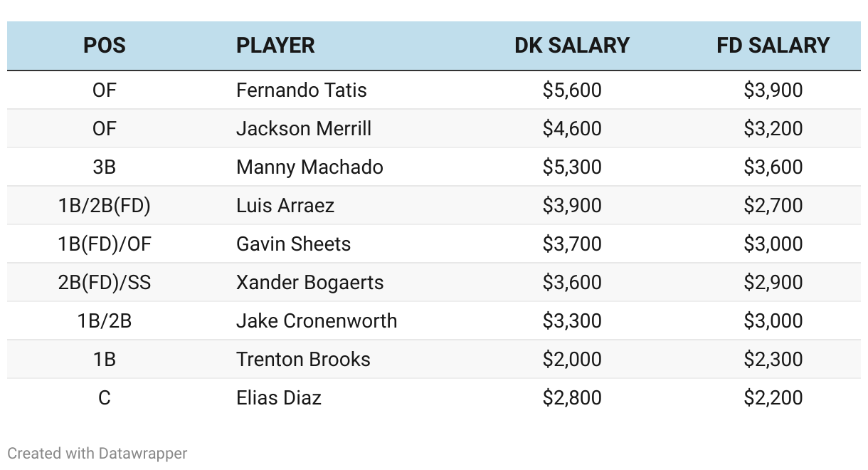Click the DK SALARY column header
This screenshot has height=470, width=868.
click(x=572, y=46)
